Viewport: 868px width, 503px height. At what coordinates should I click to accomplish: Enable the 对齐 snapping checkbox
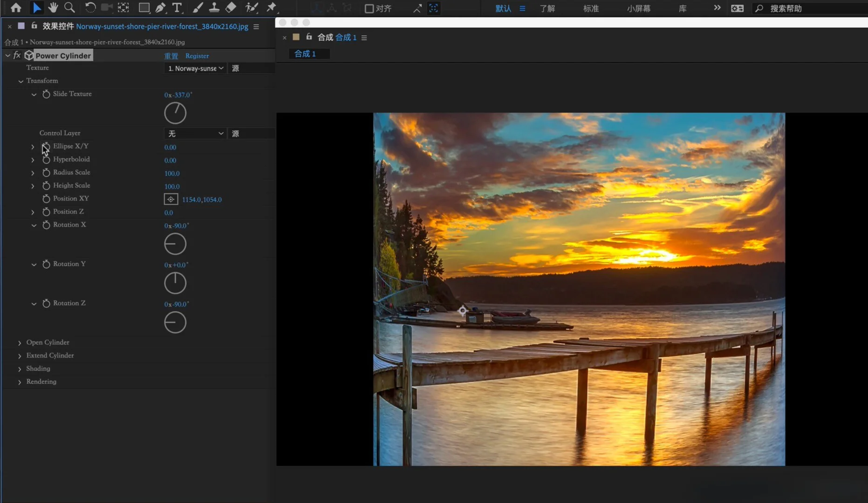[369, 8]
